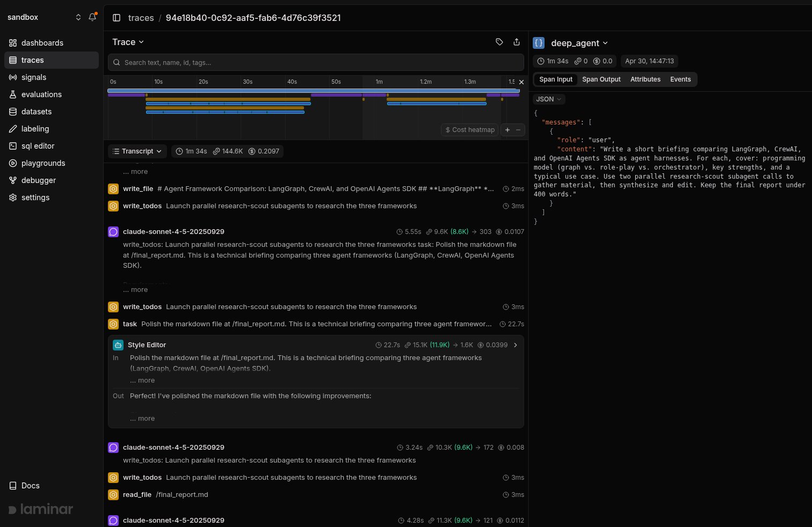Open the playgrounds page
The image size is (812, 527).
click(x=52, y=163)
